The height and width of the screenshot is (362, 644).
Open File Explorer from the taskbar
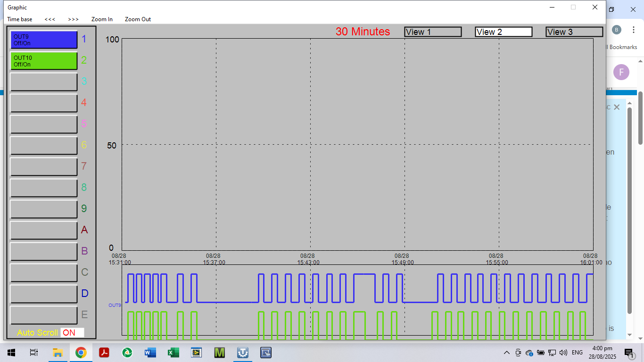[58, 353]
